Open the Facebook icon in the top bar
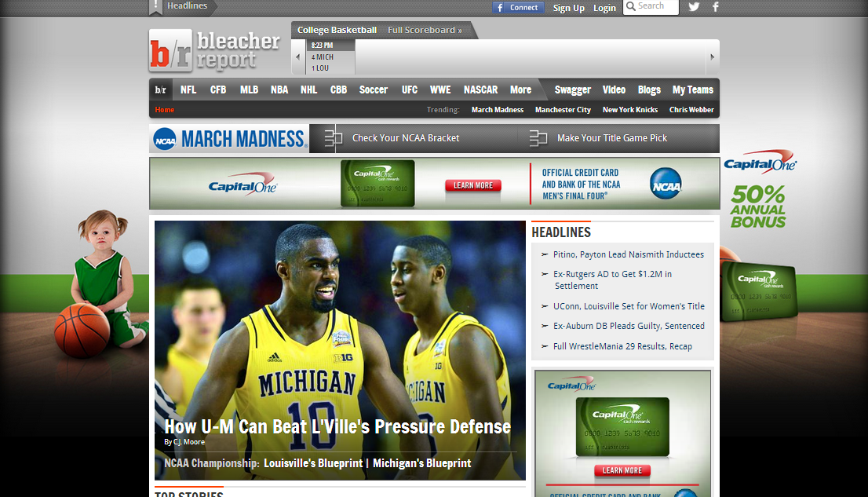The width and height of the screenshot is (868, 497). (715, 6)
